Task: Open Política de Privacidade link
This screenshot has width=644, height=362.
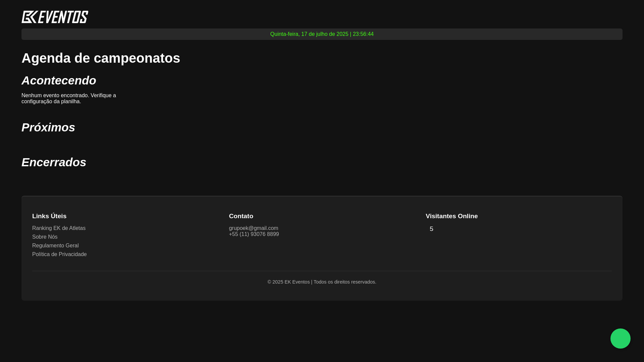Action: coord(59,254)
